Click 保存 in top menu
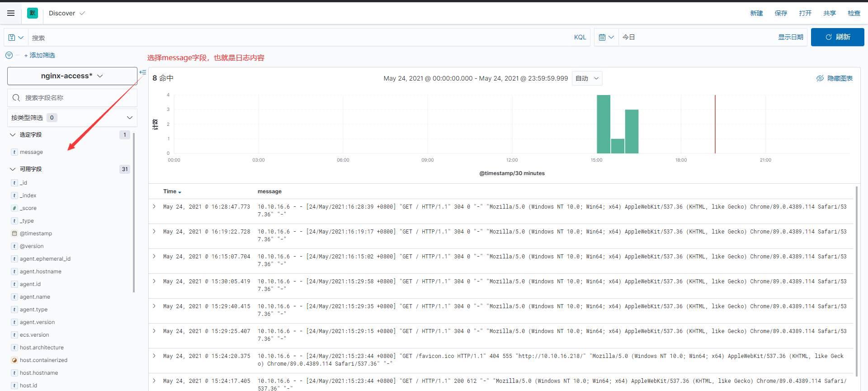Image resolution: width=868 pixels, height=391 pixels. [781, 13]
